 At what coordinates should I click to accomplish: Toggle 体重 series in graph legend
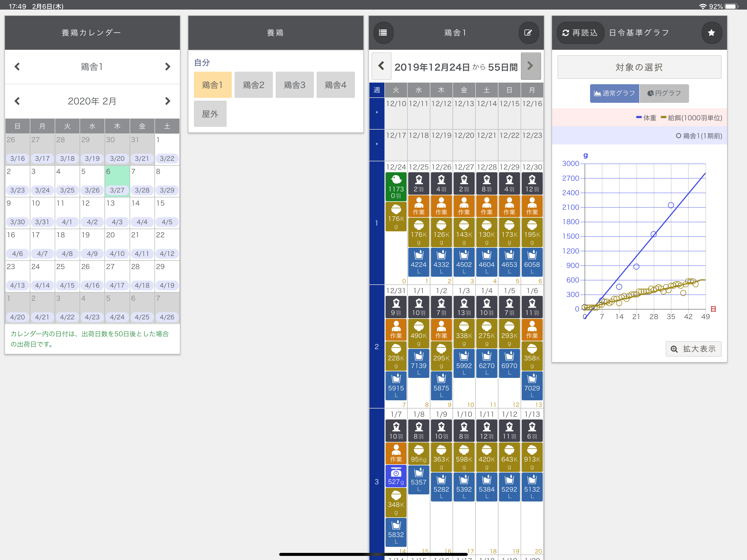coord(646,118)
